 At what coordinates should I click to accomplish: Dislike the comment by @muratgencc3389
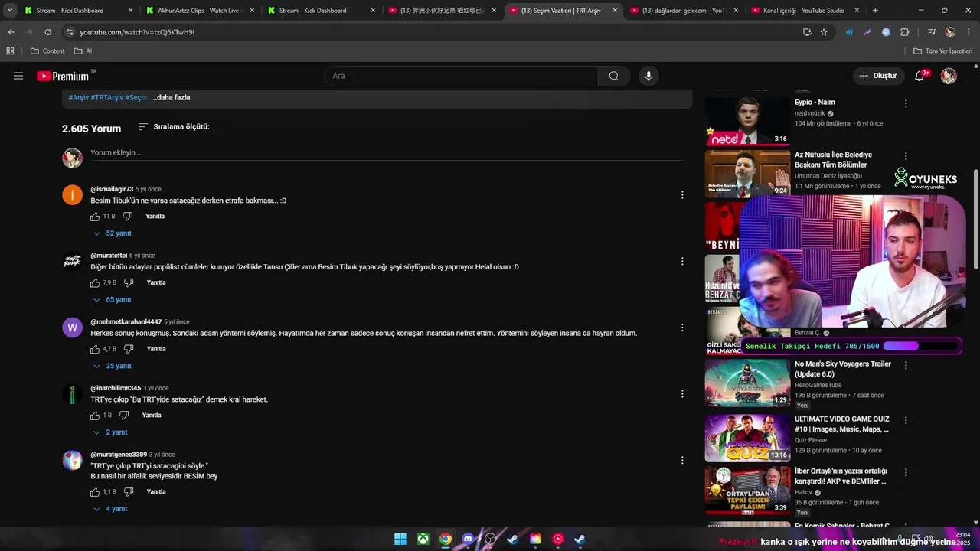(129, 492)
